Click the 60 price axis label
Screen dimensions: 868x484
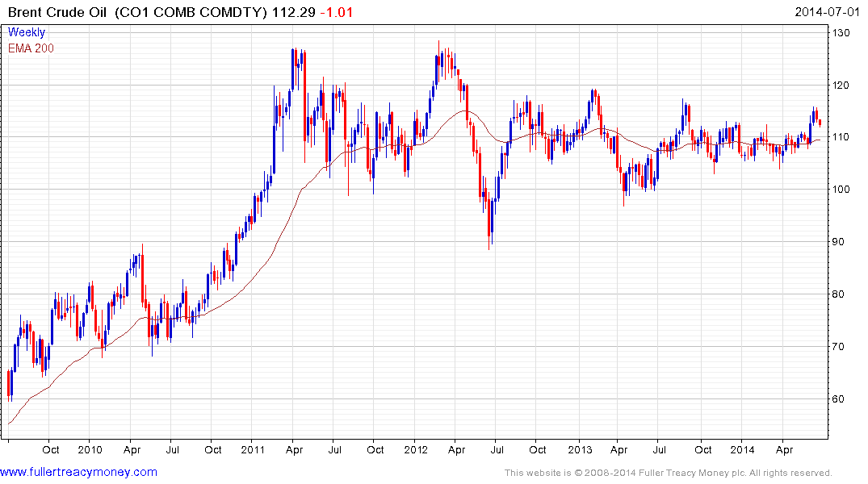click(x=839, y=399)
